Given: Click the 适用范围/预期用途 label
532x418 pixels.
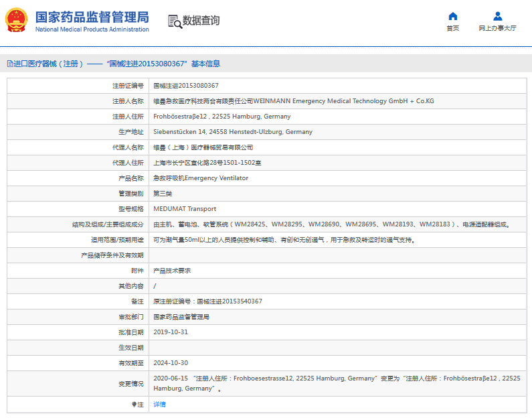Looking at the screenshot, I should (117, 240).
